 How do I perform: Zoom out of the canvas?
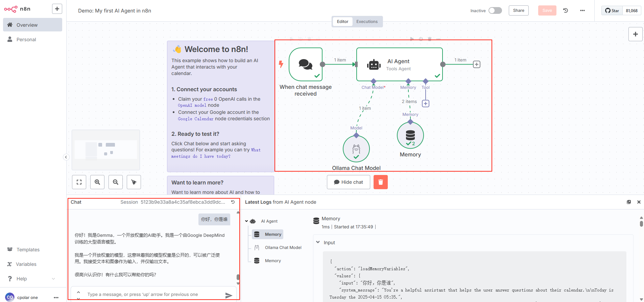coord(116,182)
